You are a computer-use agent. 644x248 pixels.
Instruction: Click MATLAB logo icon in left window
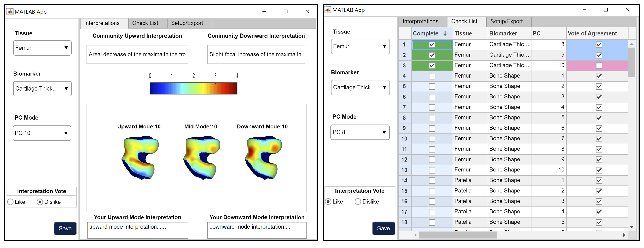(x=10, y=12)
